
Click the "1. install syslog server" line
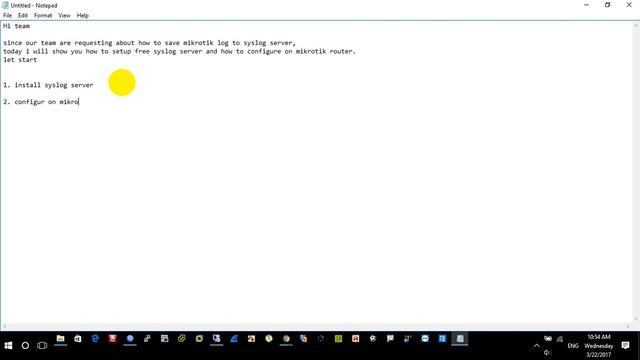click(x=48, y=85)
